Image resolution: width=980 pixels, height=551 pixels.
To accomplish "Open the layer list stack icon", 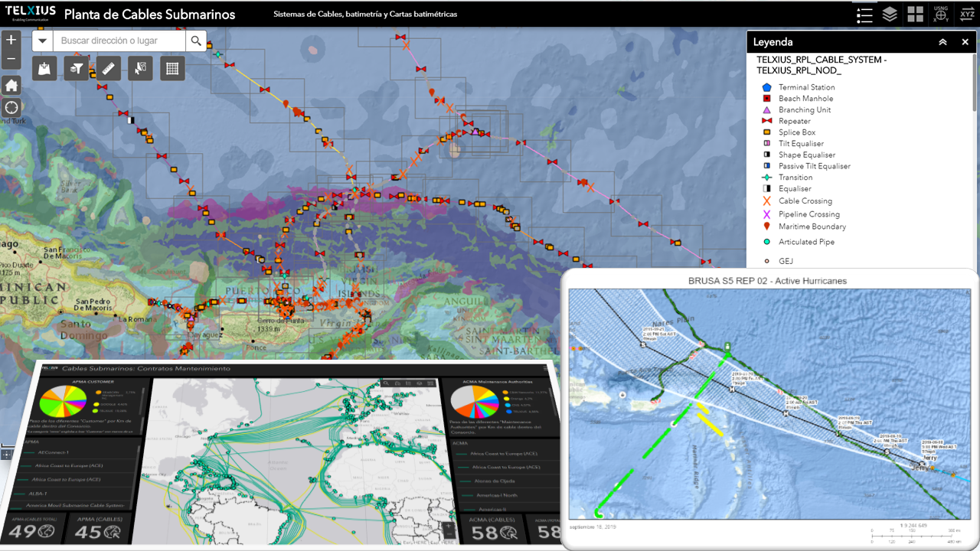I will coord(890,15).
